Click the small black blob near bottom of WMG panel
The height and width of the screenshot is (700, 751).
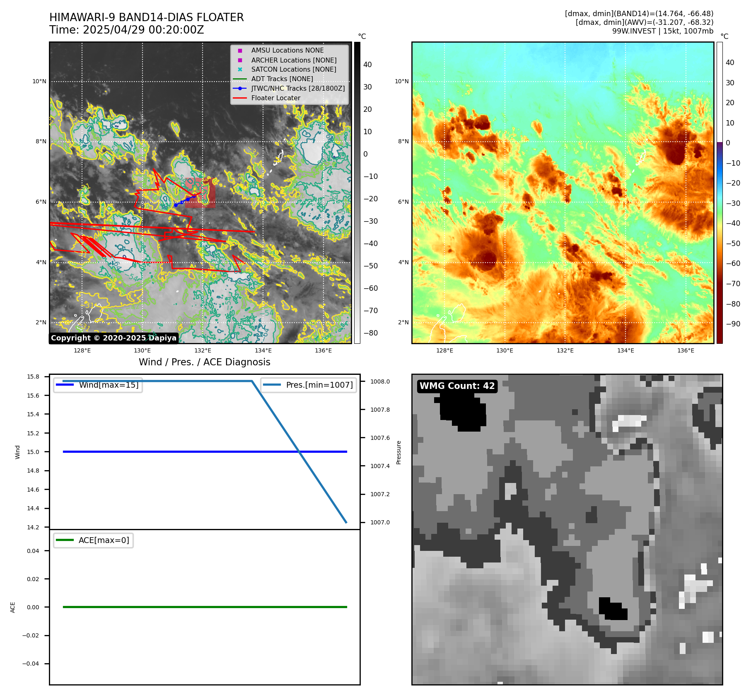[613, 609]
